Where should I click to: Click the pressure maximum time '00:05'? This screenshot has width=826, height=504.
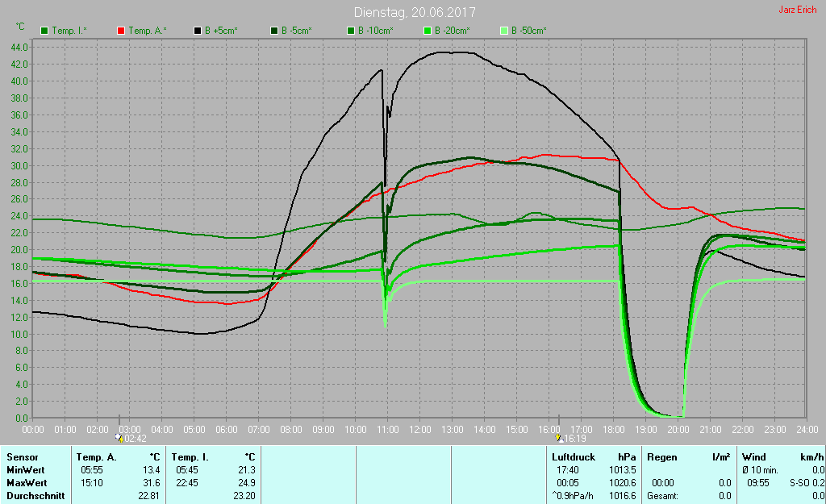pyautogui.click(x=568, y=482)
